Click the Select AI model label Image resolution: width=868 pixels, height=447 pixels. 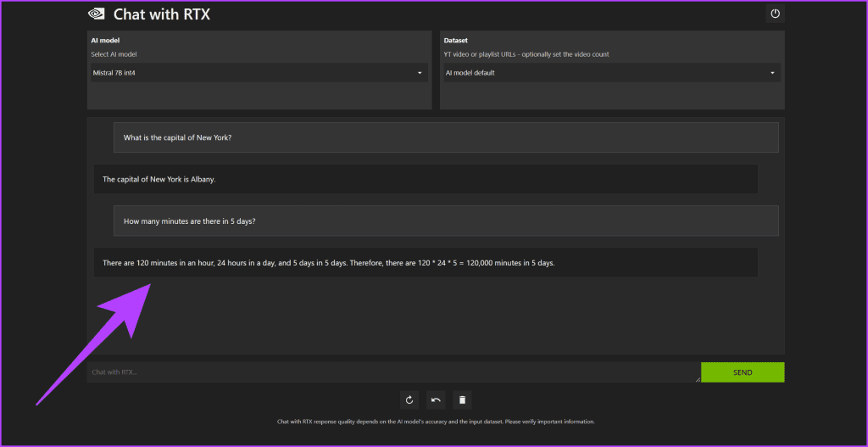[x=114, y=54]
